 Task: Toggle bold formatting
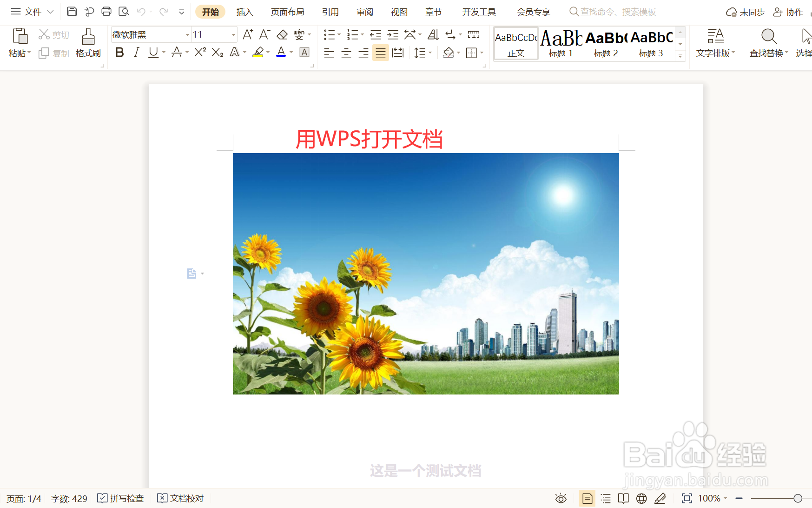pos(119,53)
